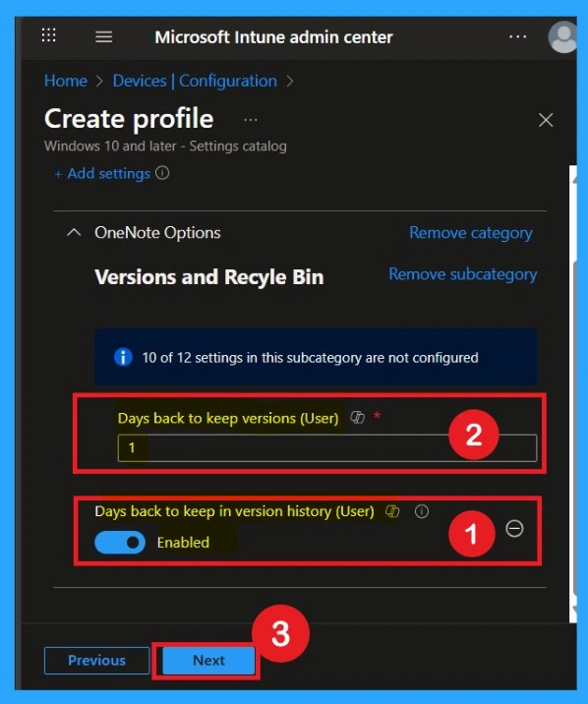Toggle the Days back to keep in version history switch
Image resolution: width=588 pixels, height=704 pixels.
click(x=120, y=543)
